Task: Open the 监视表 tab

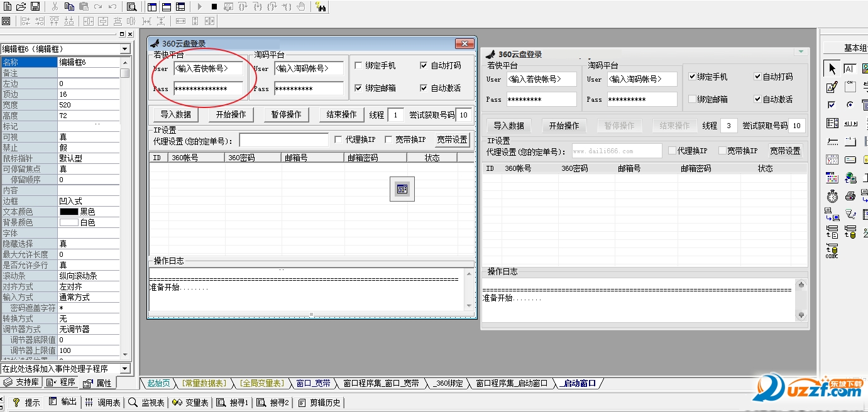Action: click(147, 403)
